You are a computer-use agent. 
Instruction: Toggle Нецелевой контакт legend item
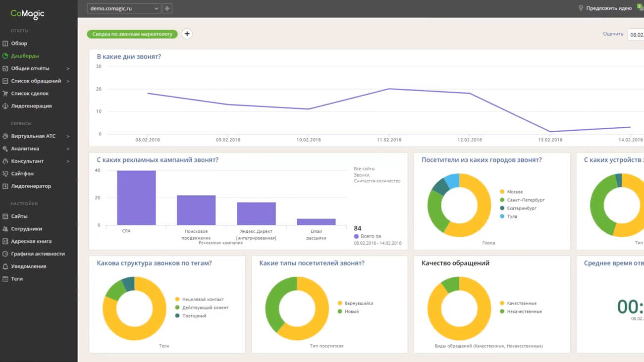203,299
